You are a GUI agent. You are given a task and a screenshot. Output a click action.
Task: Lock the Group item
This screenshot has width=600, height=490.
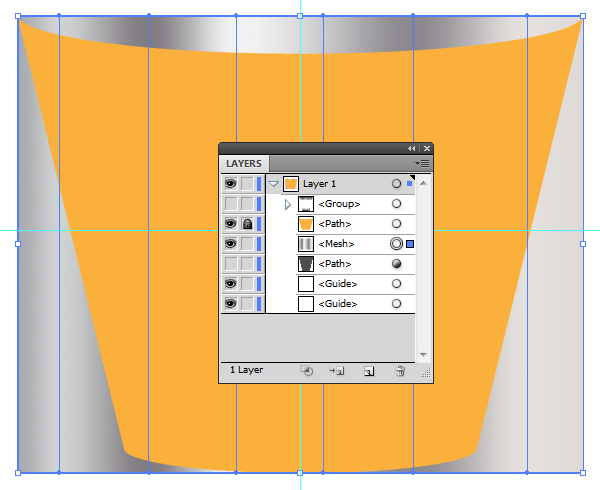pyautogui.click(x=247, y=204)
